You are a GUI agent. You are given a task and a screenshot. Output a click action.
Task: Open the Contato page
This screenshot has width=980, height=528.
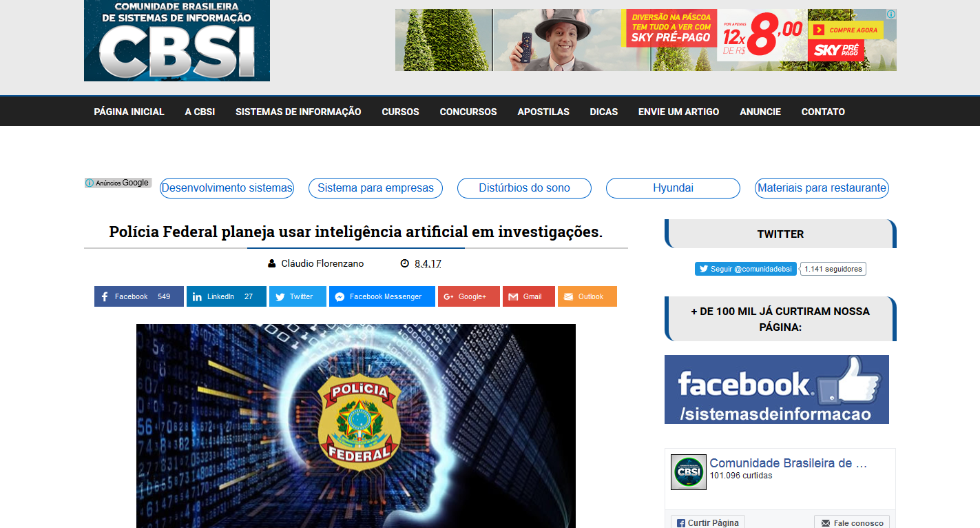pyautogui.click(x=823, y=112)
